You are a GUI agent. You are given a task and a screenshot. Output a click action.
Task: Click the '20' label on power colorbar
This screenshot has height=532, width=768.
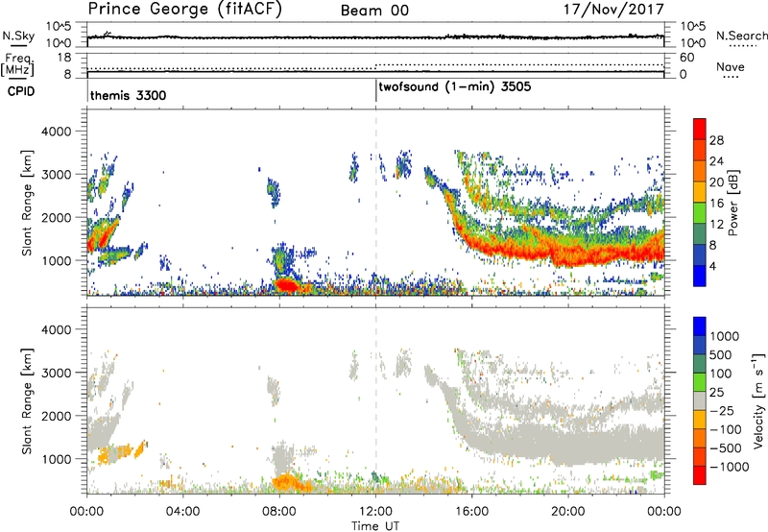716,182
